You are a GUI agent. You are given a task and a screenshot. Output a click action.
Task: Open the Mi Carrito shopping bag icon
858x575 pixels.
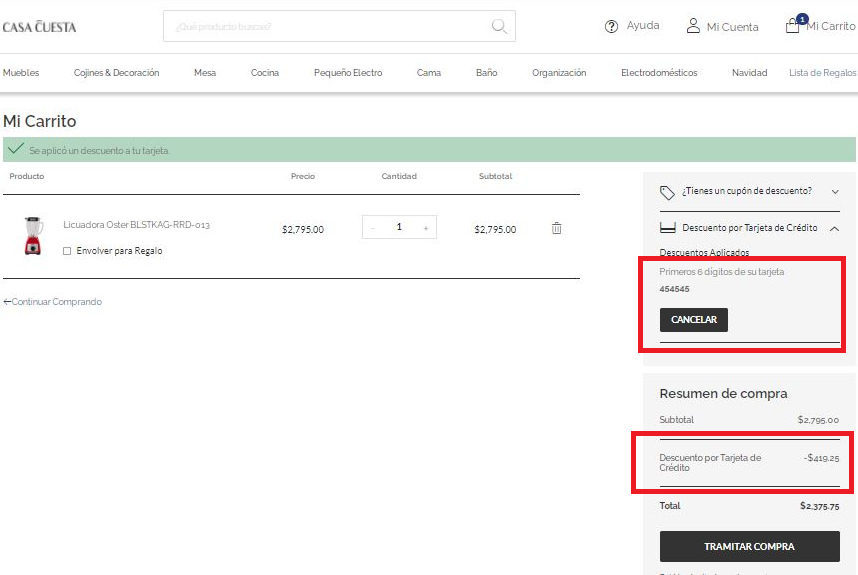pyautogui.click(x=792, y=26)
